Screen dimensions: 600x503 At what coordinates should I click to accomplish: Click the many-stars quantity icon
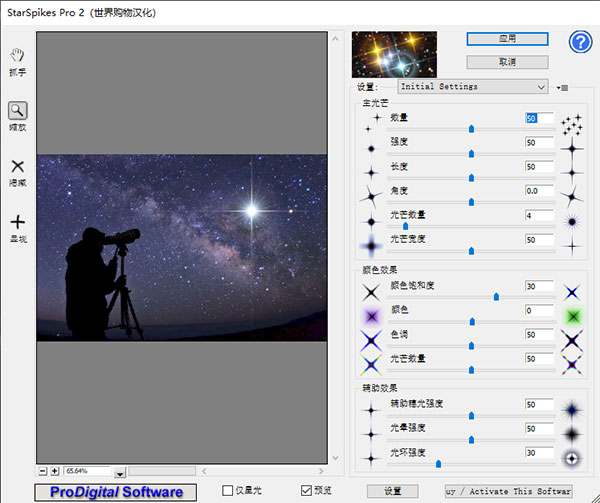[x=572, y=124]
